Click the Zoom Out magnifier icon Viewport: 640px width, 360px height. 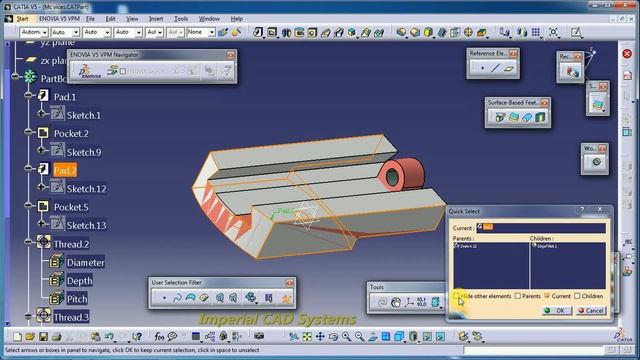359,336
